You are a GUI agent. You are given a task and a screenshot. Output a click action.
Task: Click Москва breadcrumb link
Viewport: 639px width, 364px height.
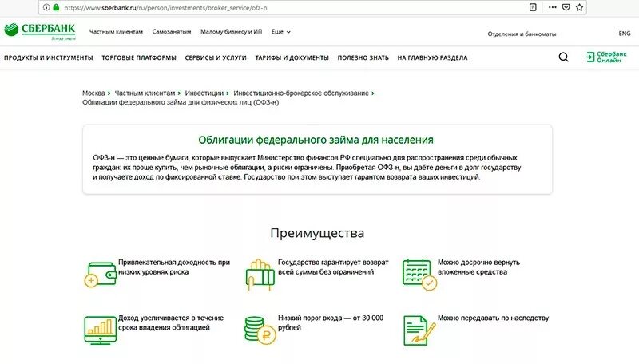(93, 93)
